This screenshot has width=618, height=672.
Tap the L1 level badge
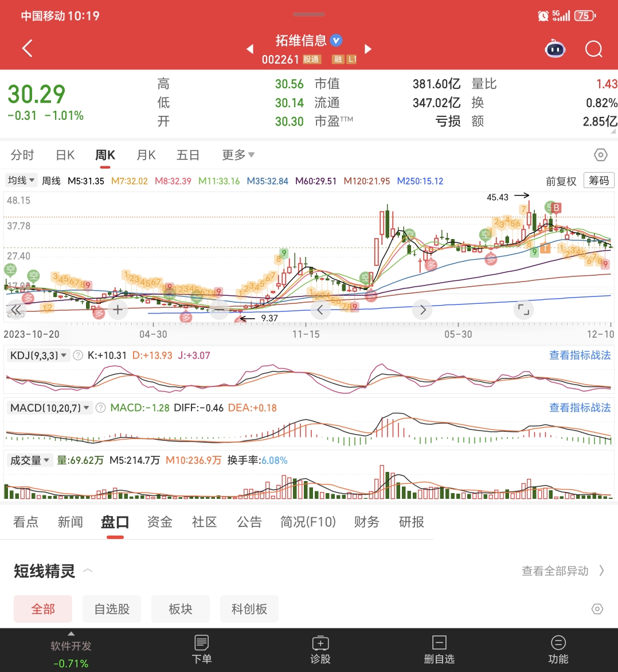(x=352, y=59)
